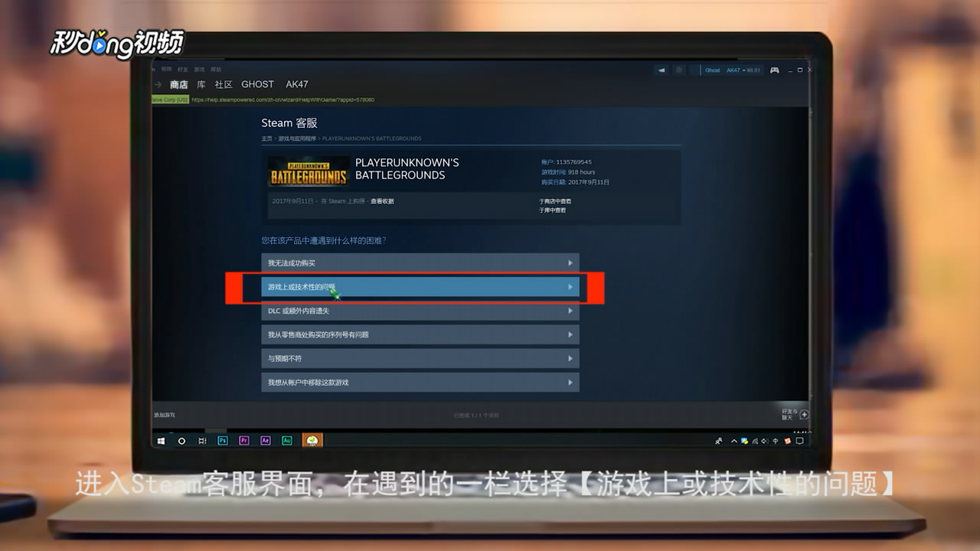The width and height of the screenshot is (980, 551).
Task: Click the people icon in system tray
Action: (718, 442)
